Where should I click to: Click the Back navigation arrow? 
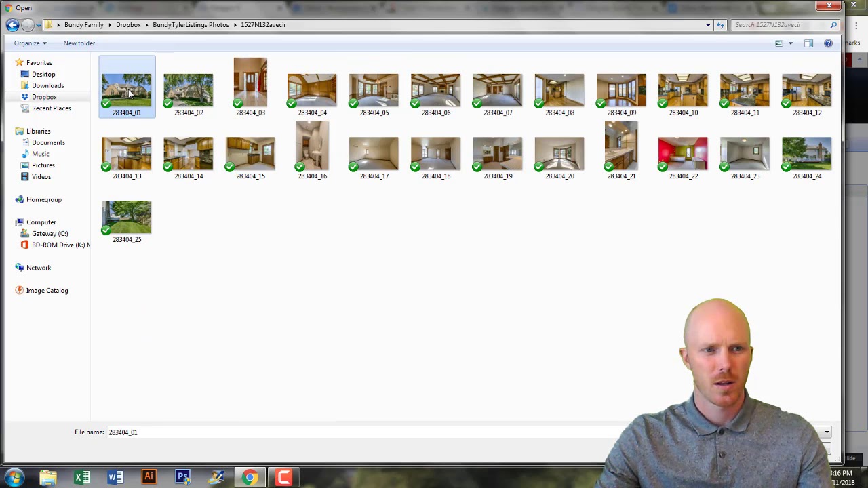pyautogui.click(x=12, y=25)
